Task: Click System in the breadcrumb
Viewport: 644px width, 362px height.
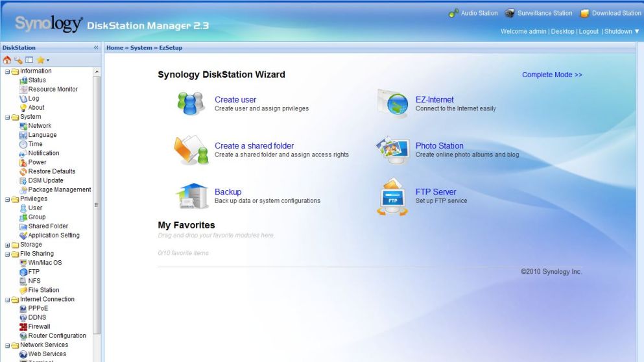Action: coord(141,47)
